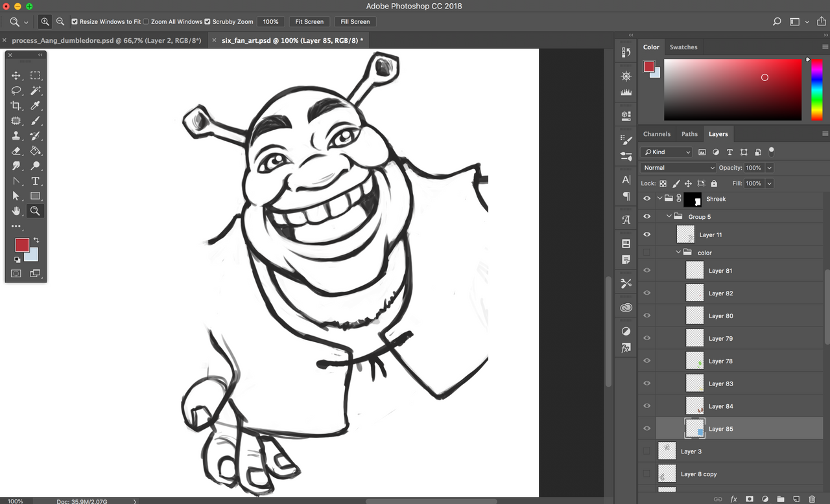
Task: Lock transparent pixels
Action: 663,183
